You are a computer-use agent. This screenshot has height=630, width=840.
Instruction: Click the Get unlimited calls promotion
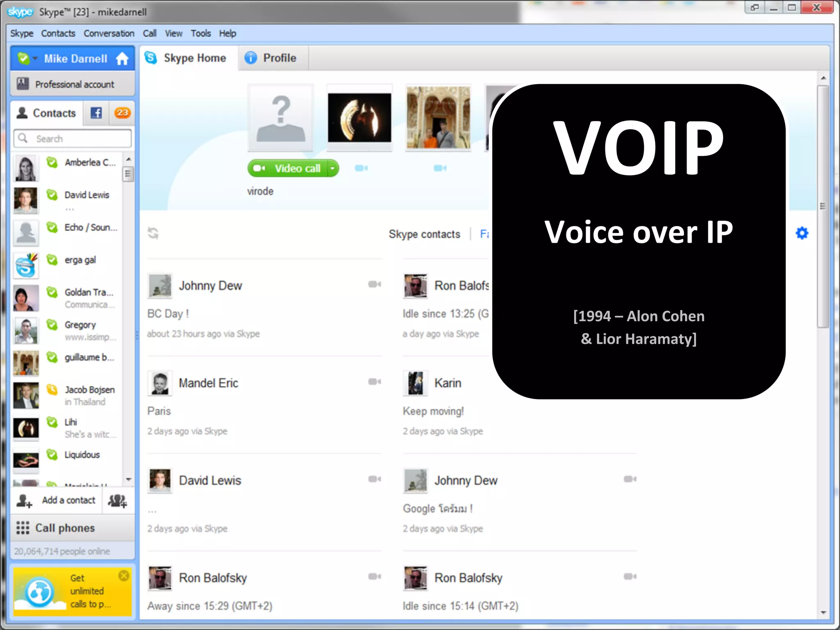[x=73, y=591]
